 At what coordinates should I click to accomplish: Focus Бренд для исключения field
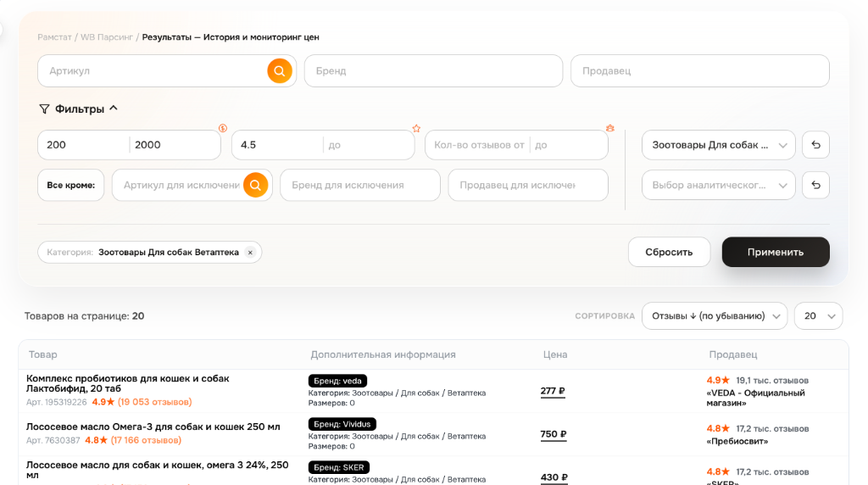pyautogui.click(x=359, y=185)
